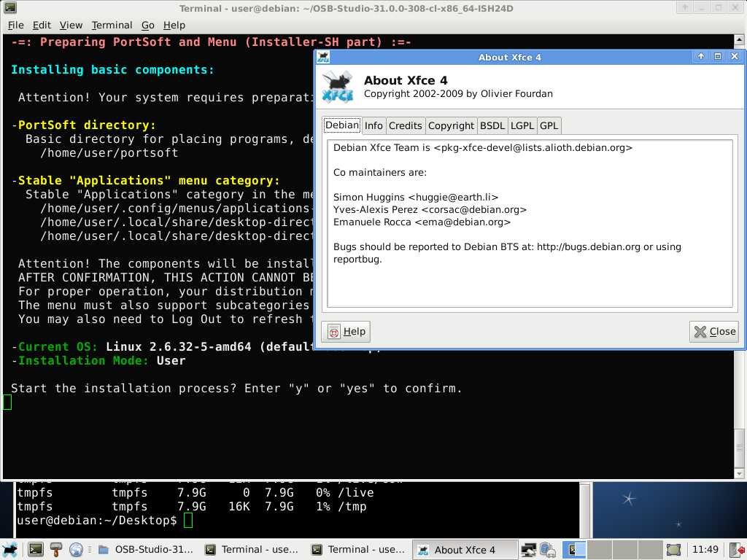Click the terminal scrollbar thumb
Viewport: 747px width, 560px height.
(740, 448)
